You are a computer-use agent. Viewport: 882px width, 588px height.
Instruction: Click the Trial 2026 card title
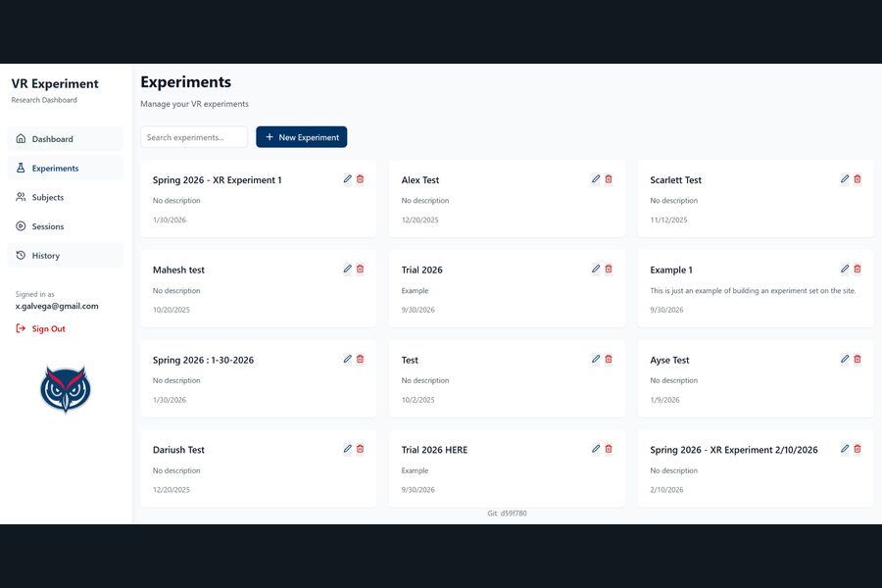pos(421,270)
